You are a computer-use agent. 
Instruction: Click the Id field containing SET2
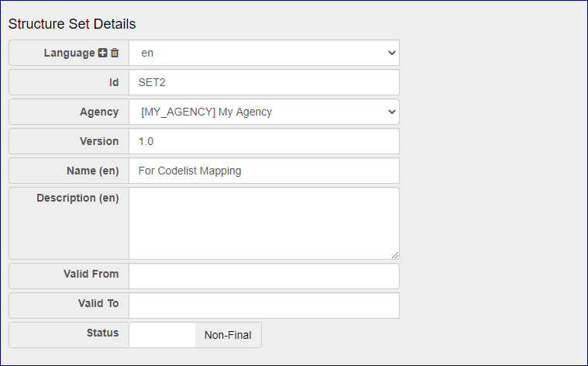(x=264, y=82)
